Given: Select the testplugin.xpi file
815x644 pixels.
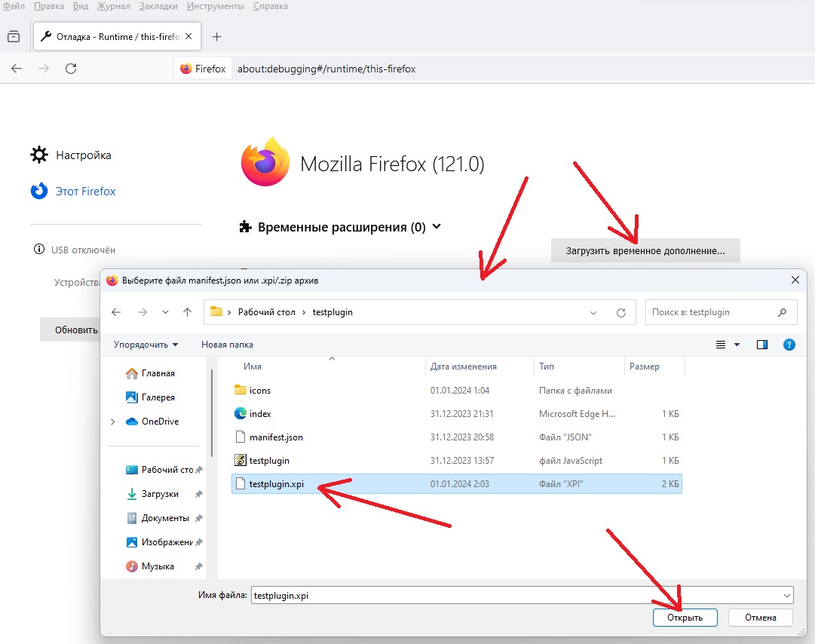Looking at the screenshot, I should point(456,484).
